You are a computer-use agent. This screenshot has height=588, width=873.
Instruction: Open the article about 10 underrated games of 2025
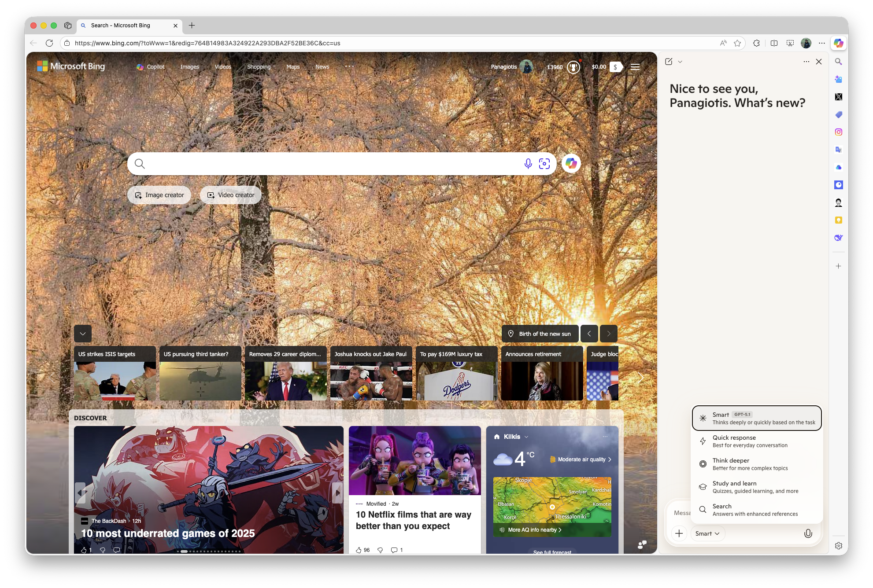[167, 533]
